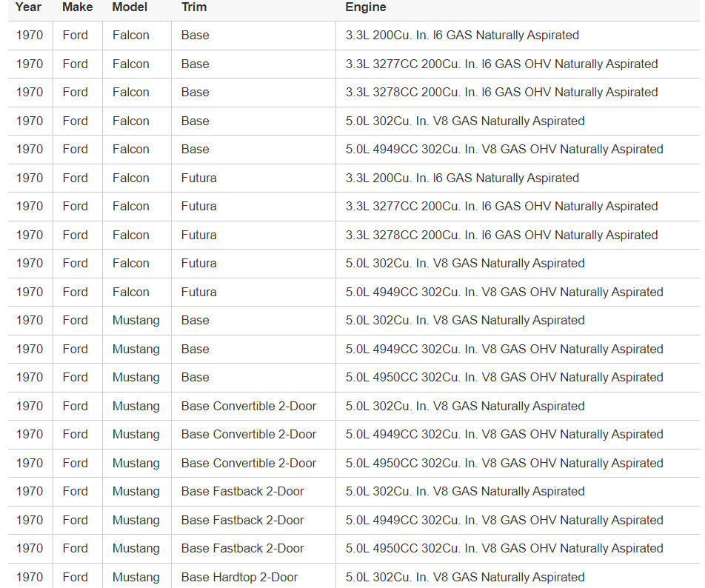Select the Make column header
705x588 pixels.
pyautogui.click(x=77, y=7)
